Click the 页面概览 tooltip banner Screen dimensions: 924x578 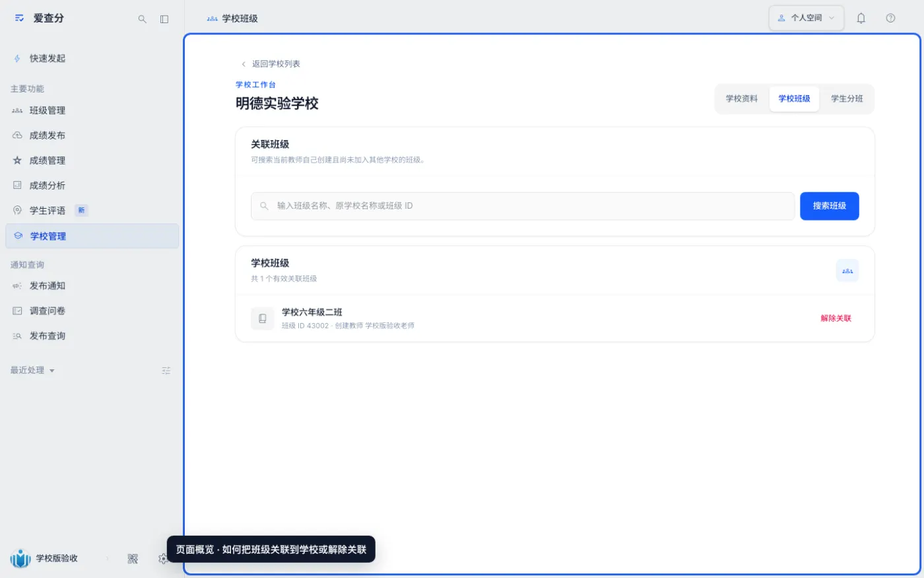[271, 550]
